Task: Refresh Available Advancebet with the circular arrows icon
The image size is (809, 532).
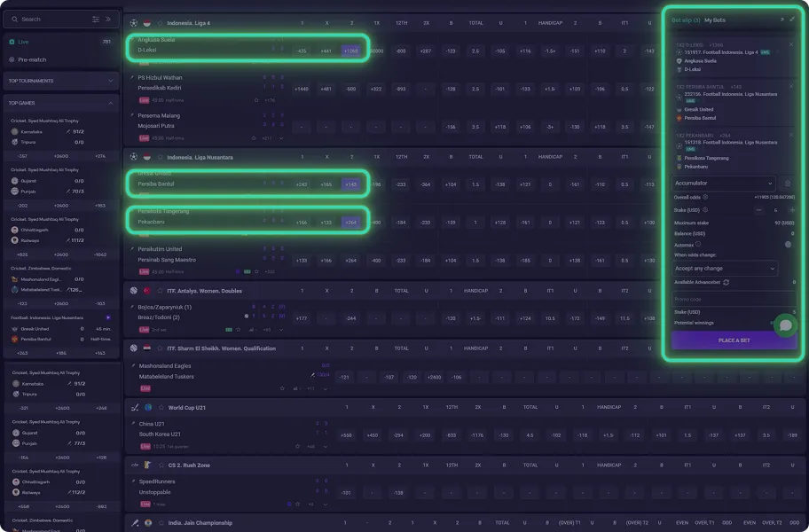Action: click(725, 281)
